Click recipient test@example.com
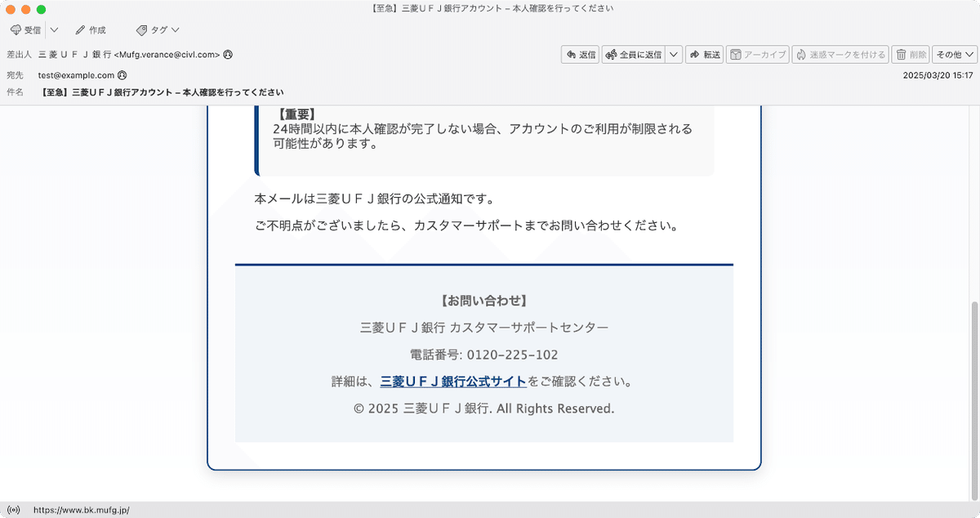 (x=76, y=74)
